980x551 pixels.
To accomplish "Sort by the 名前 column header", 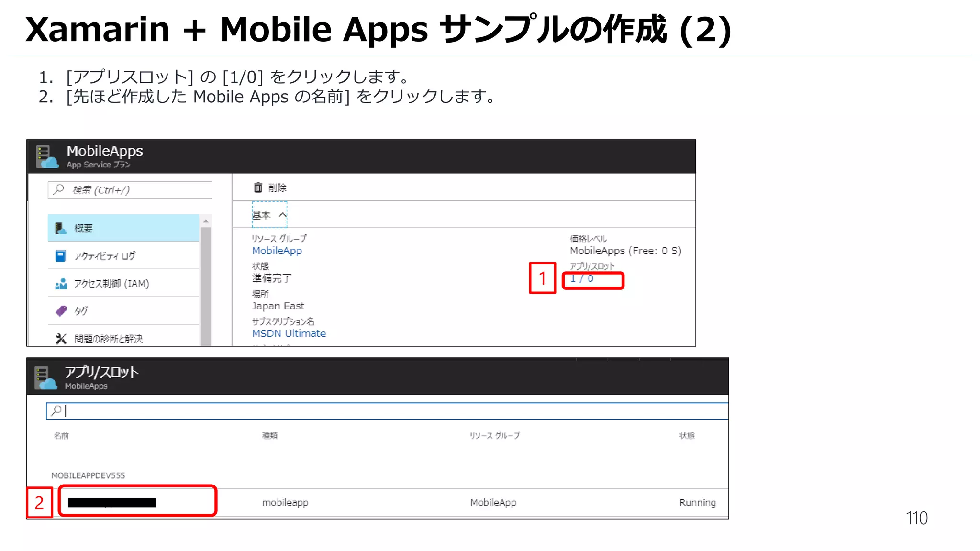I will click(61, 436).
